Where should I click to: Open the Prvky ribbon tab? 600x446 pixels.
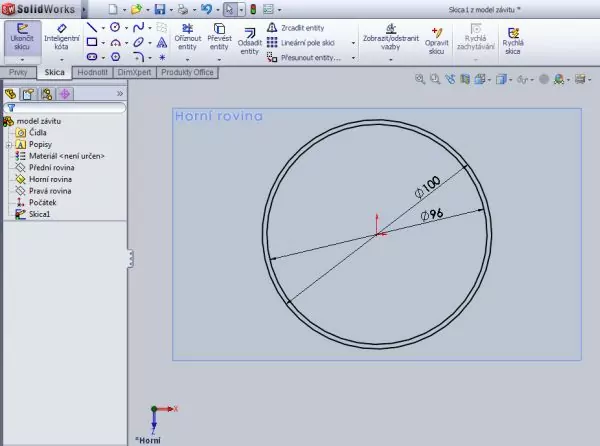[x=18, y=73]
